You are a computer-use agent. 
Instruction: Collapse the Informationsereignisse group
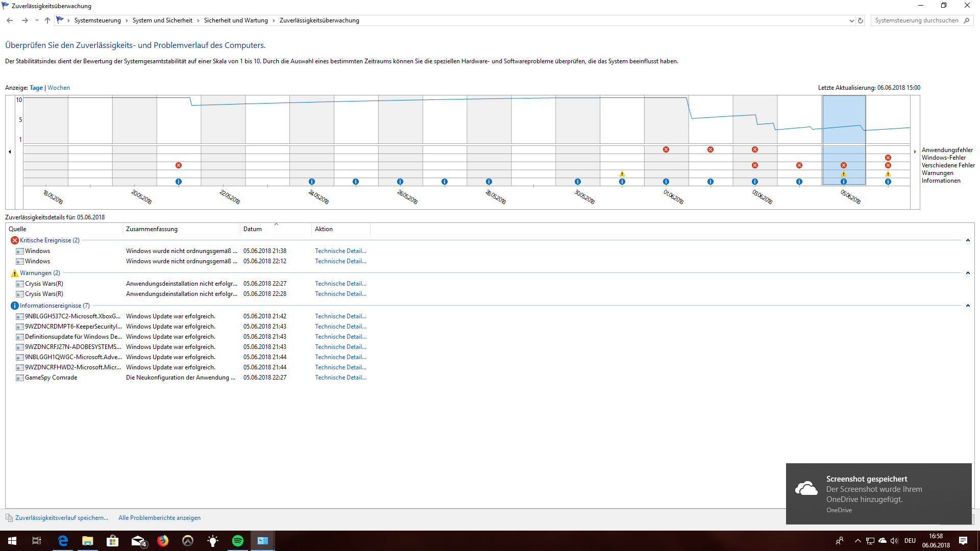968,306
